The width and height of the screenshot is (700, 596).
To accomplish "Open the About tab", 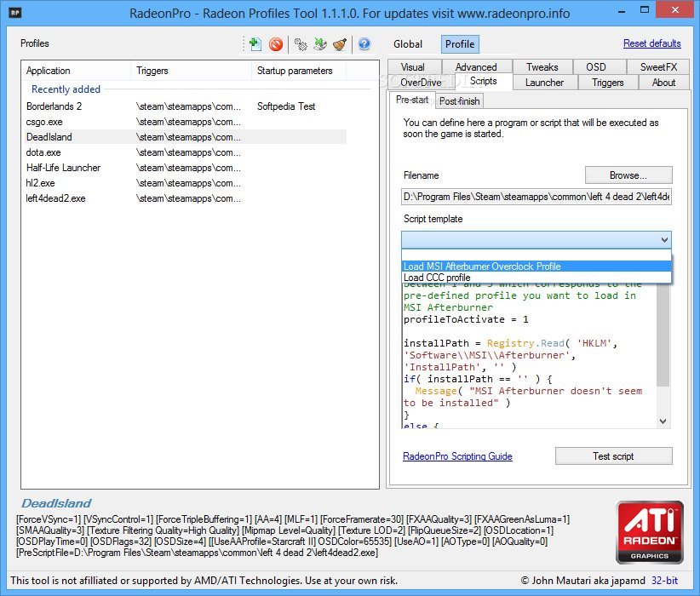I will [663, 83].
